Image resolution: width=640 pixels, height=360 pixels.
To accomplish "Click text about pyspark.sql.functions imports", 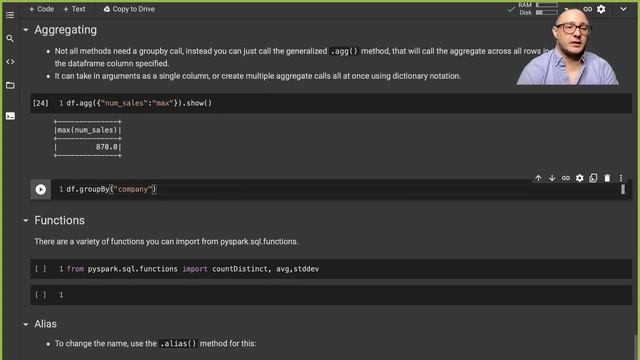I will pos(166,242).
